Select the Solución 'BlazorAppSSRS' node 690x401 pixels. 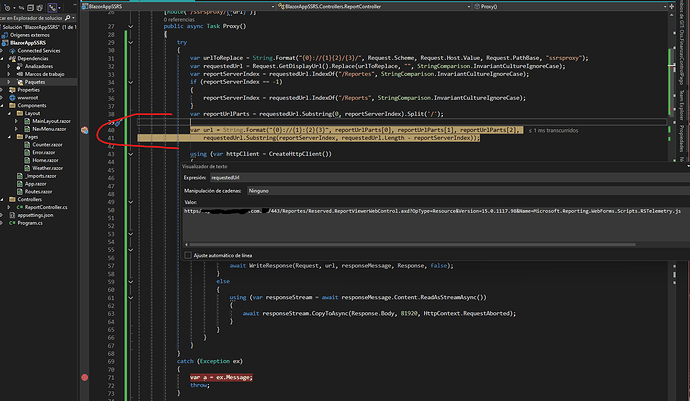click(40, 27)
